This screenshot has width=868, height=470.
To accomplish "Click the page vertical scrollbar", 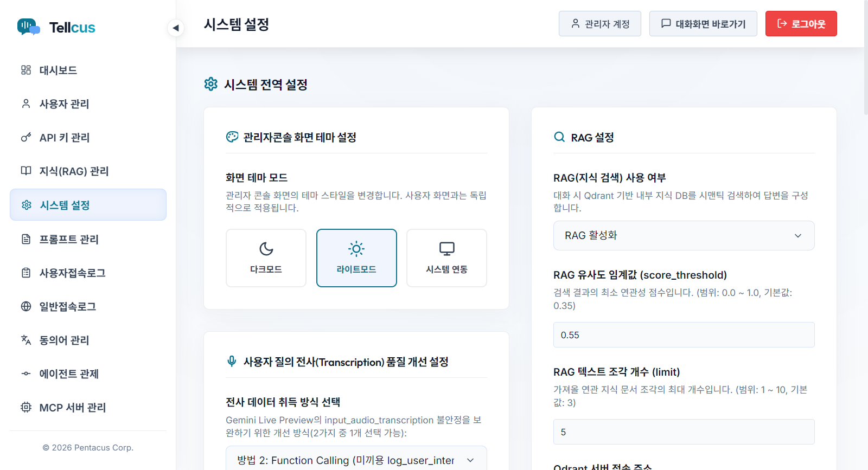I will coord(866,57).
